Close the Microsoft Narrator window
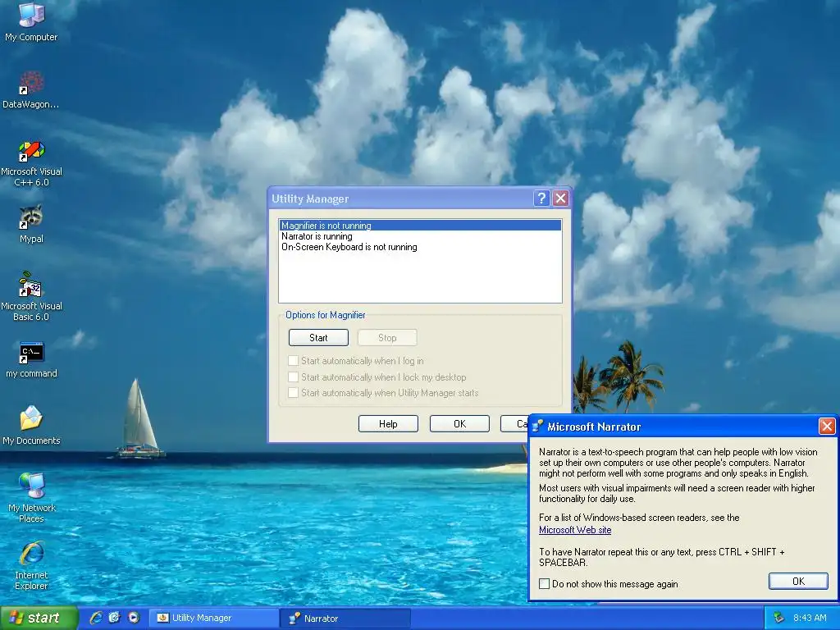 coord(827,427)
